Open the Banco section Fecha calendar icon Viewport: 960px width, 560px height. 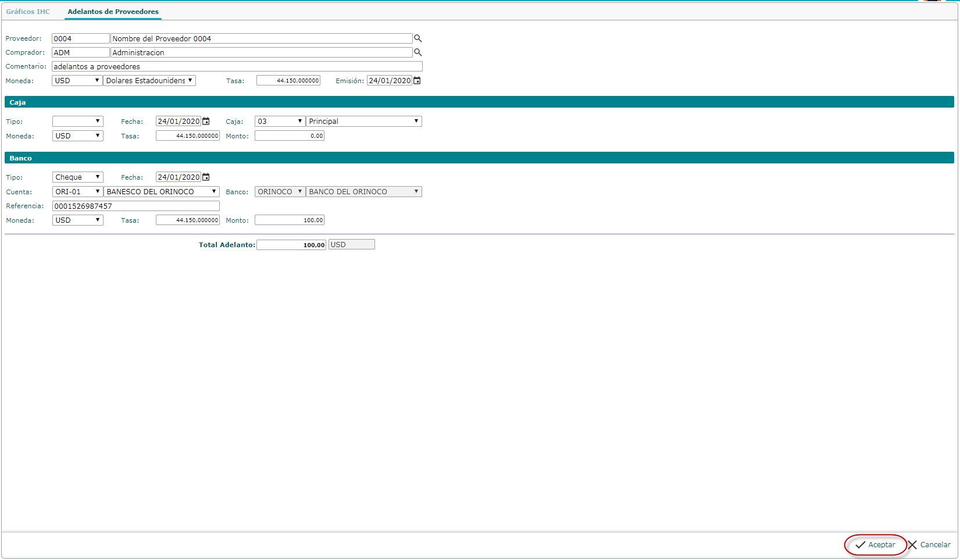pos(206,177)
